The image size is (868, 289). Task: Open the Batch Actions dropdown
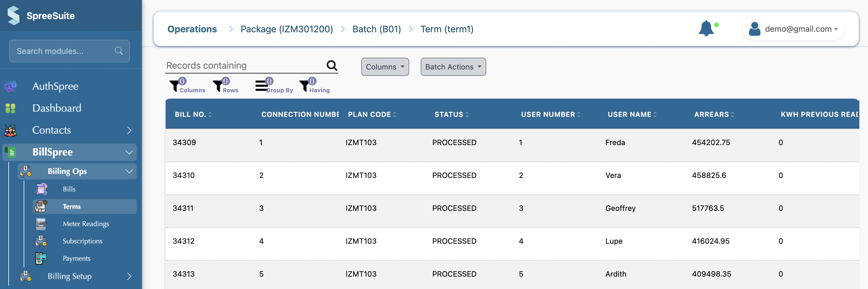pos(453,67)
